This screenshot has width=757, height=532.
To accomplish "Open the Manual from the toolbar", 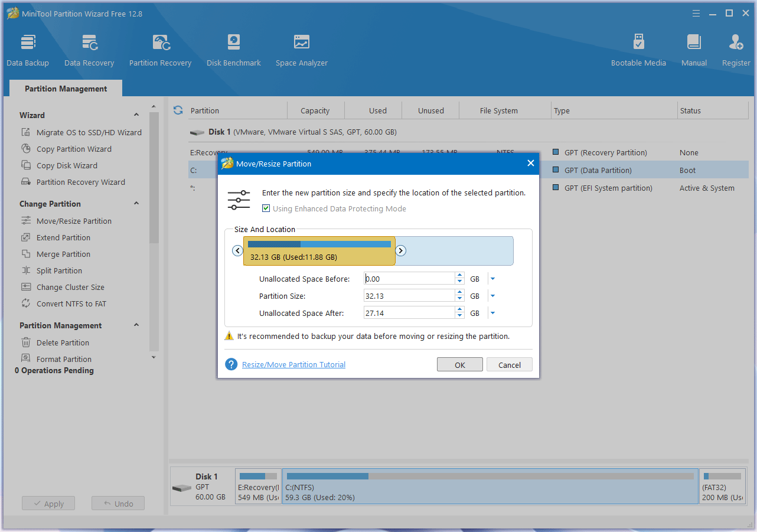I will (694, 50).
